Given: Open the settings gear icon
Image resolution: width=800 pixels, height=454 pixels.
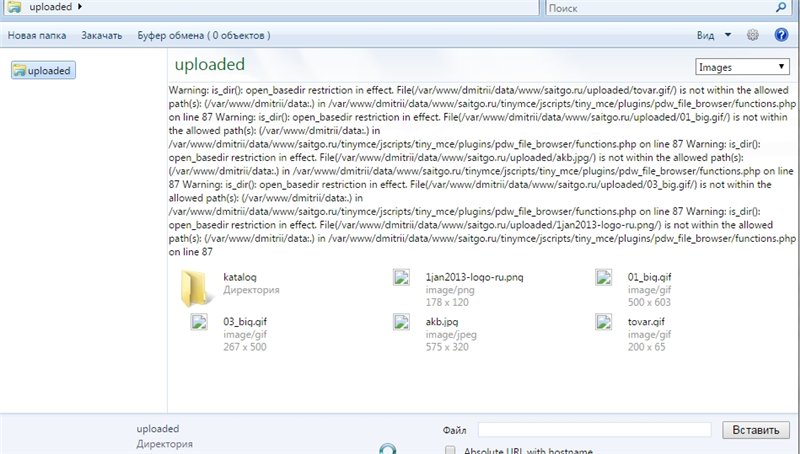Looking at the screenshot, I should (753, 35).
